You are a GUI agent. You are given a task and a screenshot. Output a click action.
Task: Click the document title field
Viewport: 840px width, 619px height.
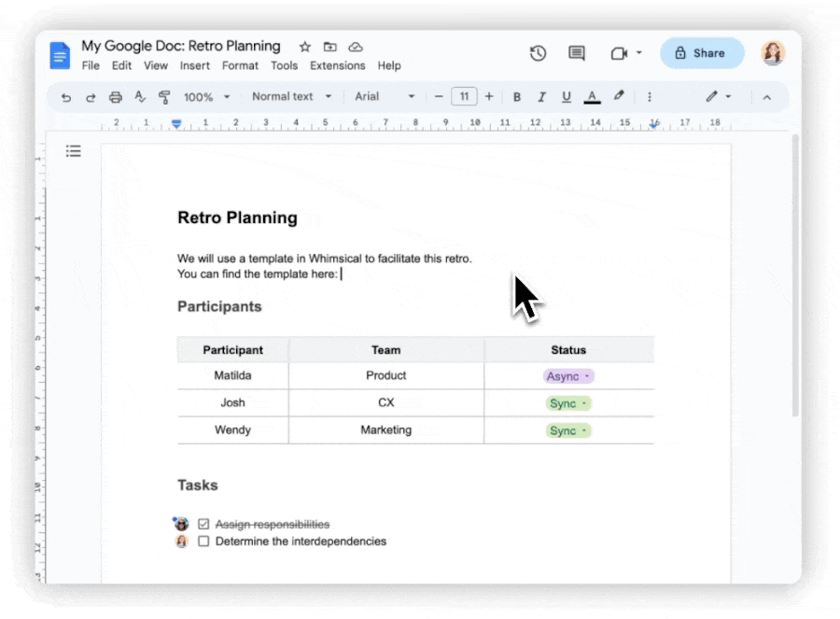(x=181, y=46)
